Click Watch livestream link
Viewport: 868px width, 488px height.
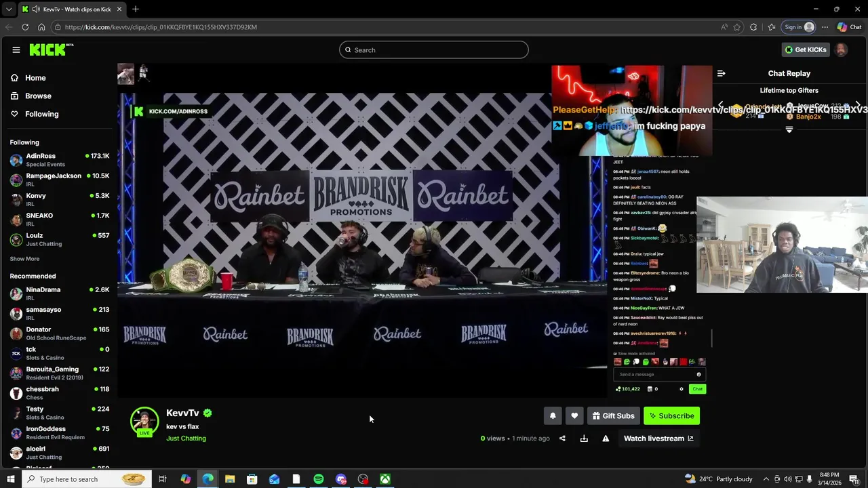click(x=658, y=439)
